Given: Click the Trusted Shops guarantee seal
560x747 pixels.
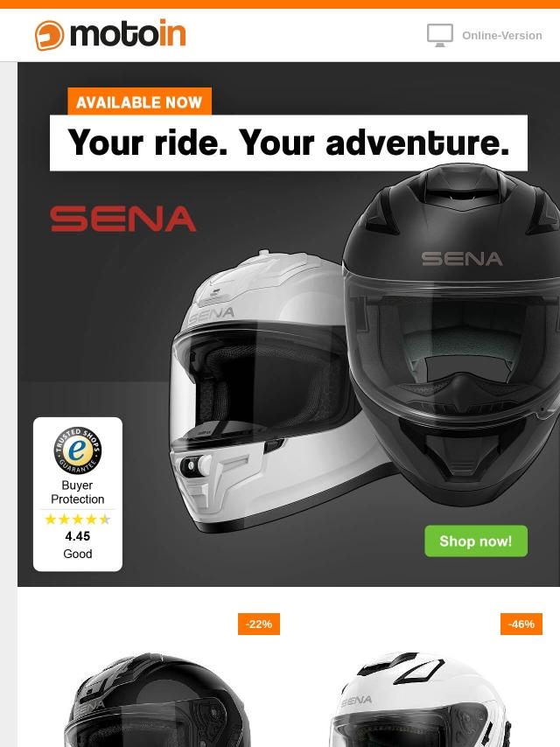Looking at the screenshot, I should click(x=78, y=450).
